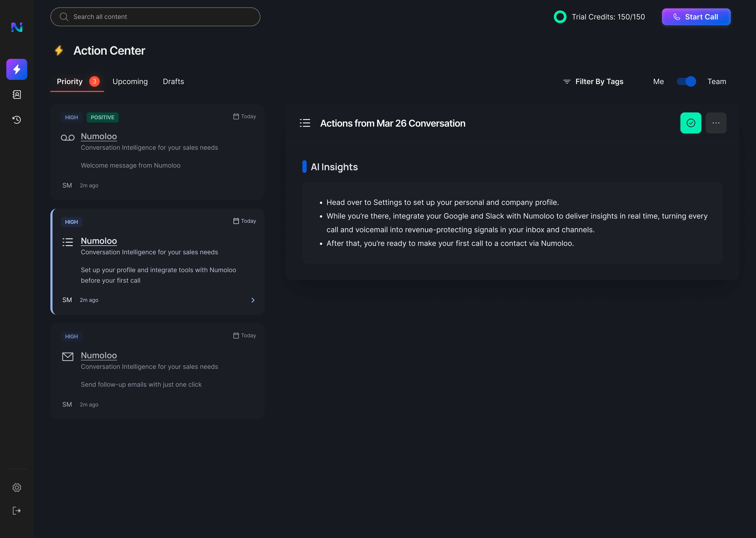Focus the Search all content field
This screenshot has height=538, width=756.
(x=155, y=17)
